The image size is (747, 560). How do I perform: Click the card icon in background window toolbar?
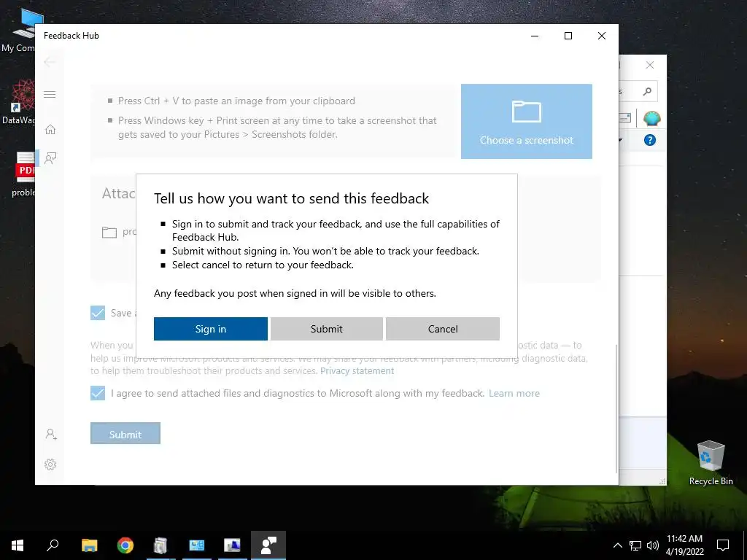point(625,117)
